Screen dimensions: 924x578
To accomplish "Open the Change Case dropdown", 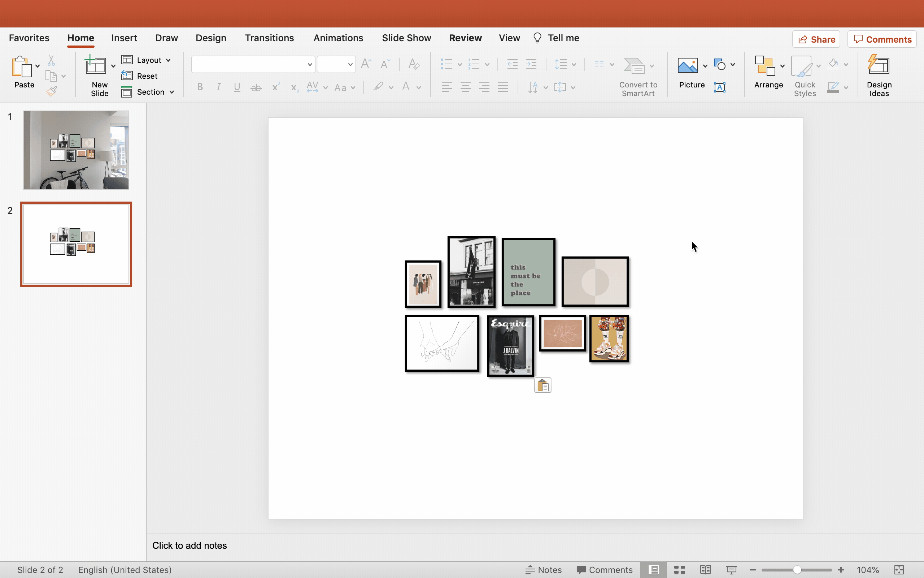I will [344, 87].
